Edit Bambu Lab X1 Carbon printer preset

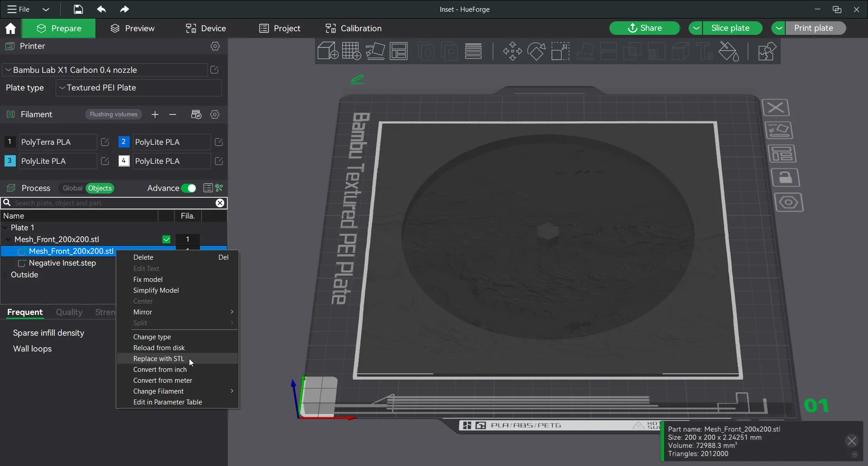click(x=215, y=70)
